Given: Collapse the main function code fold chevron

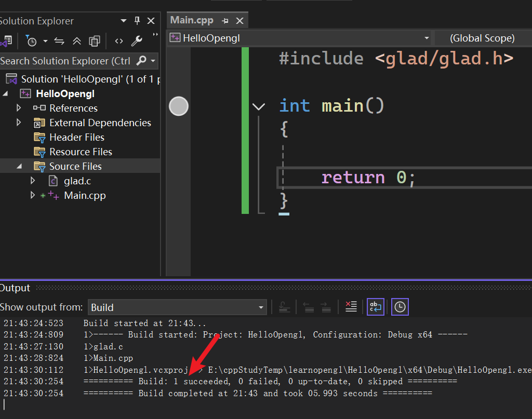Looking at the screenshot, I should (258, 106).
